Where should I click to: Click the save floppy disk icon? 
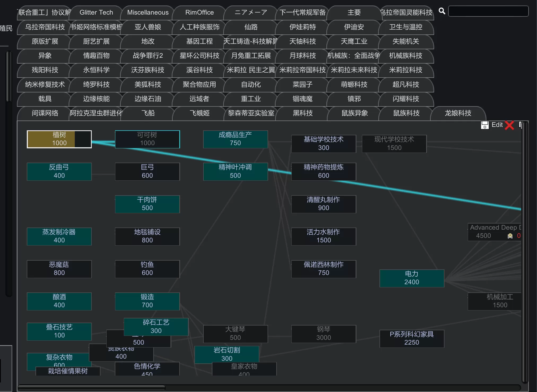[x=484, y=125]
